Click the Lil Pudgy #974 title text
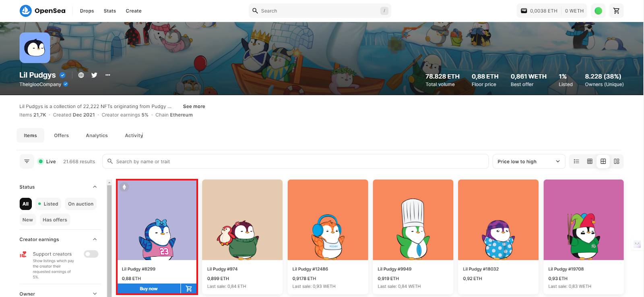Viewport: 644px width, 297px height. (222, 269)
